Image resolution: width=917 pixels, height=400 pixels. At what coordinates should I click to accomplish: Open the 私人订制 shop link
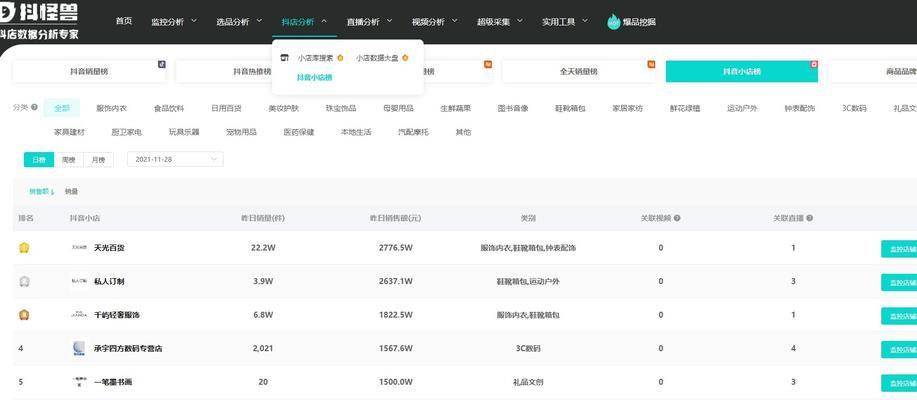click(109, 281)
